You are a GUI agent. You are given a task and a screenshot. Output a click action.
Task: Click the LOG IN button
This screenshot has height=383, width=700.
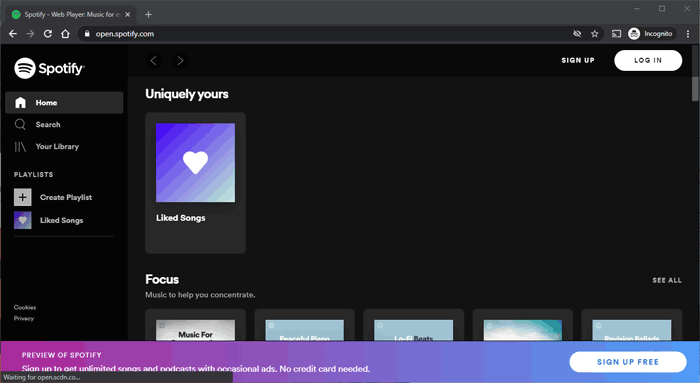648,60
